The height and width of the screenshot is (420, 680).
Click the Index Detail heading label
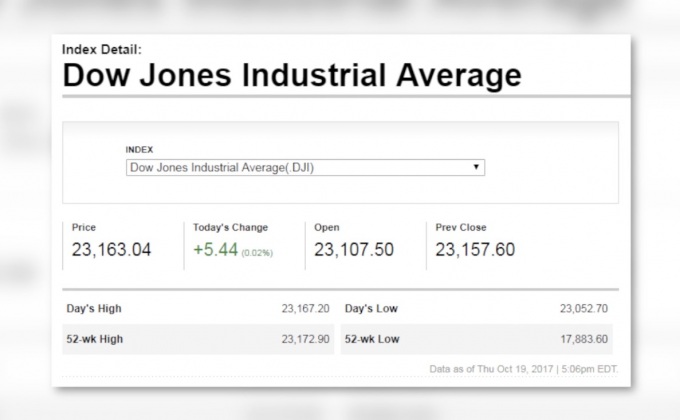pyautogui.click(x=102, y=49)
